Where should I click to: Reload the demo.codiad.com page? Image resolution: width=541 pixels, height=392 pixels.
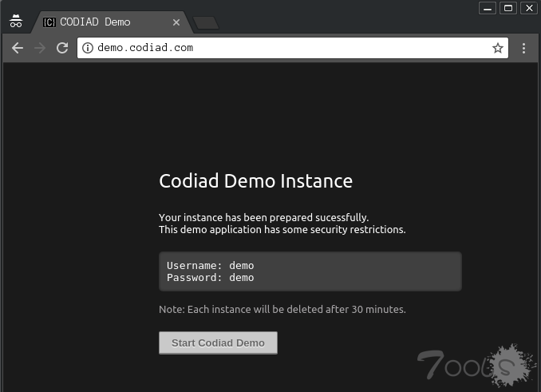coord(62,48)
